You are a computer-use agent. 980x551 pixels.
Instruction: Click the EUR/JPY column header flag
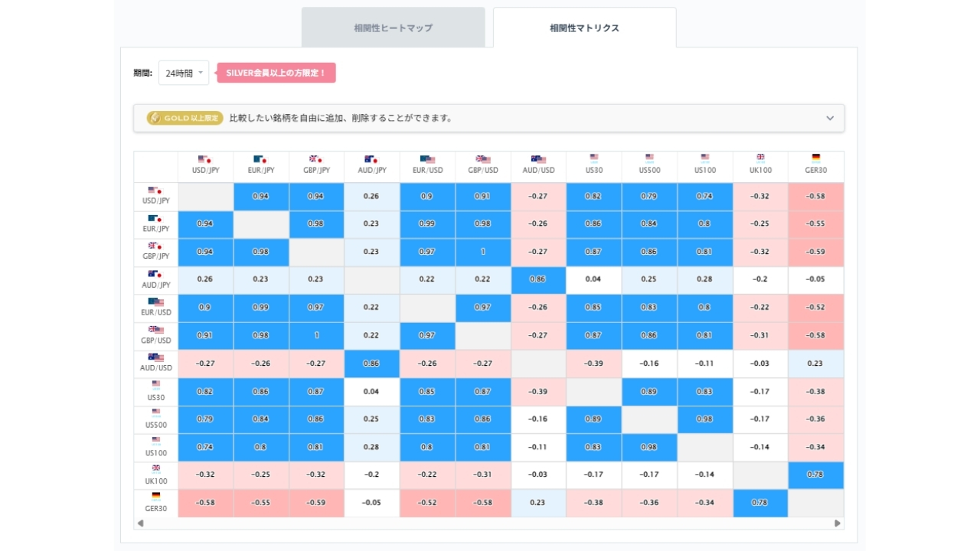tap(260, 159)
